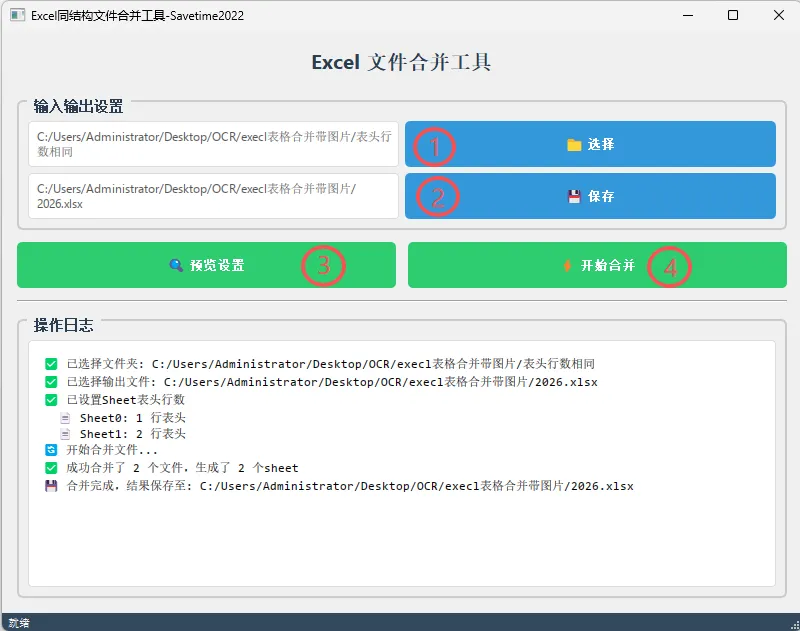Start merging with 开始合并 button
The height and width of the screenshot is (631, 800).
click(597, 265)
